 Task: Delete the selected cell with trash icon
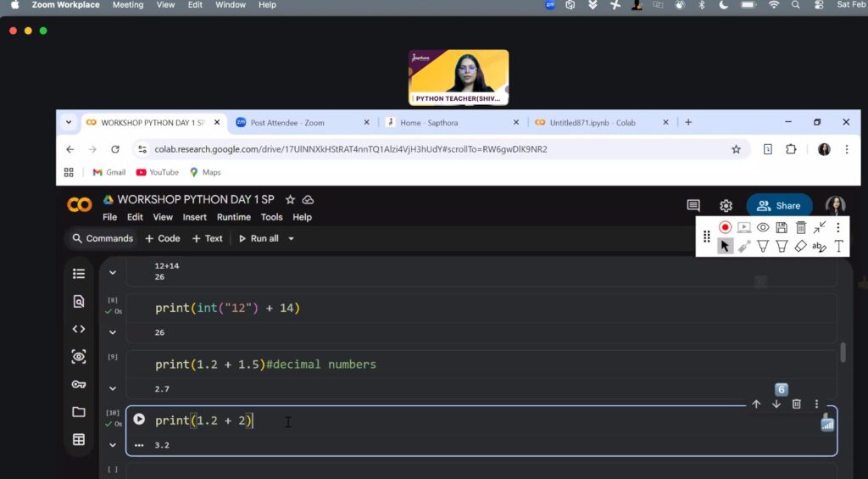[796, 404]
